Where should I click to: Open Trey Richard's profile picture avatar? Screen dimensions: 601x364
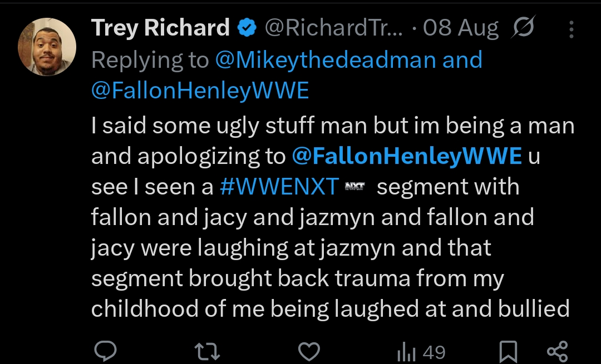point(47,46)
